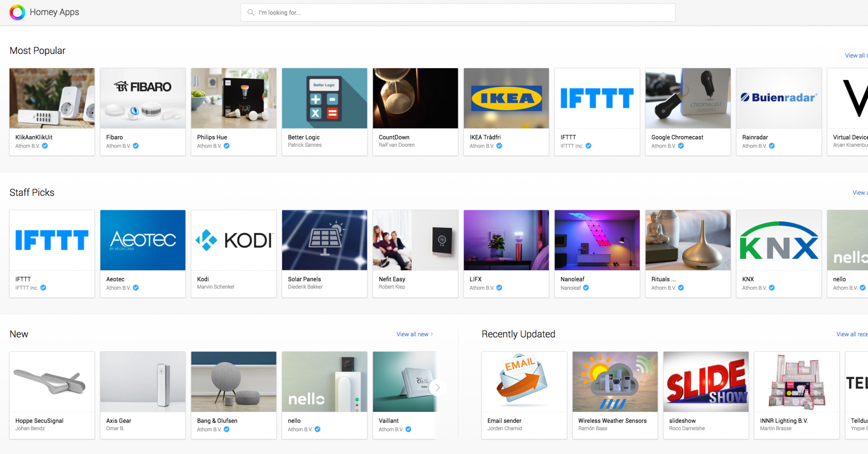The width and height of the screenshot is (868, 454).
Task: Open the IFTTT logo in Most Popular
Action: tap(597, 98)
